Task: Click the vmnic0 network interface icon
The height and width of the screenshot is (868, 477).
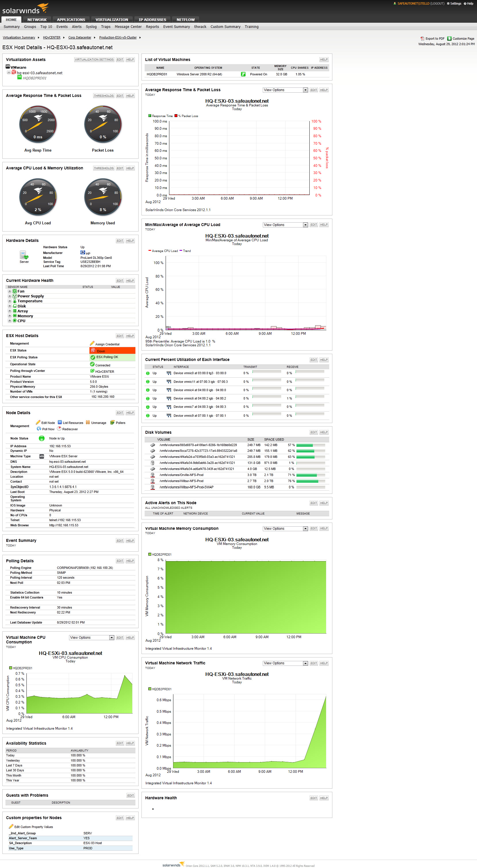Action: tap(169, 373)
